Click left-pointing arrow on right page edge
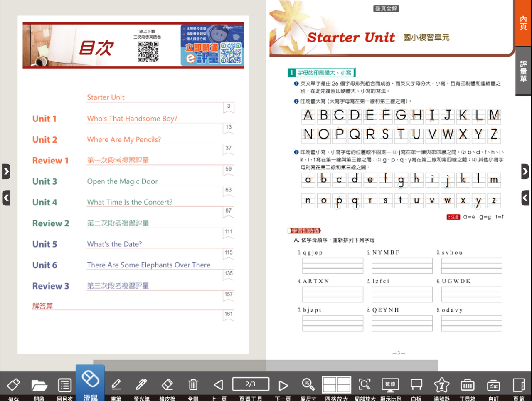This screenshot has width=532, height=401. tap(525, 198)
